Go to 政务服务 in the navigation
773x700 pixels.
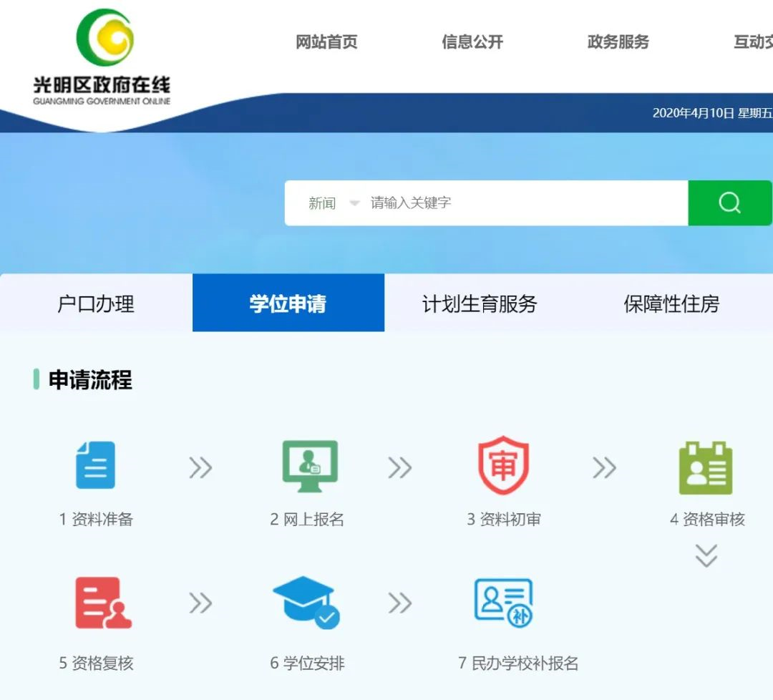point(618,42)
